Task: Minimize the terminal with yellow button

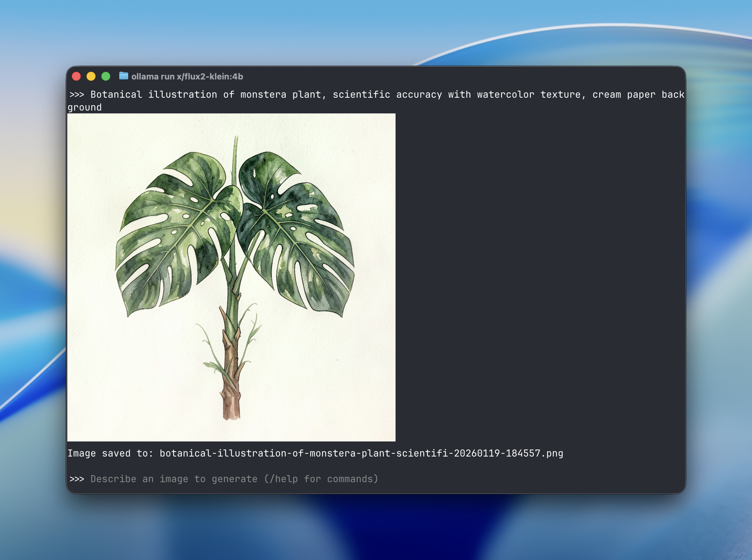Action: coord(91,76)
